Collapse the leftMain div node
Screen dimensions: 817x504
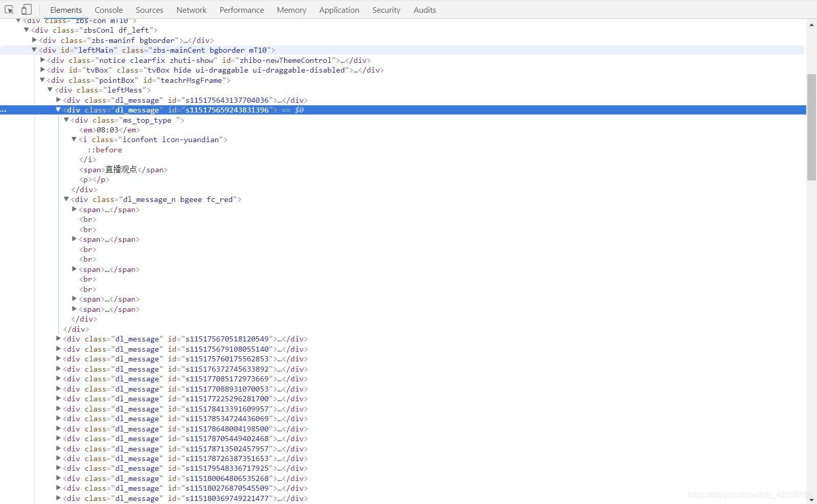coord(34,50)
